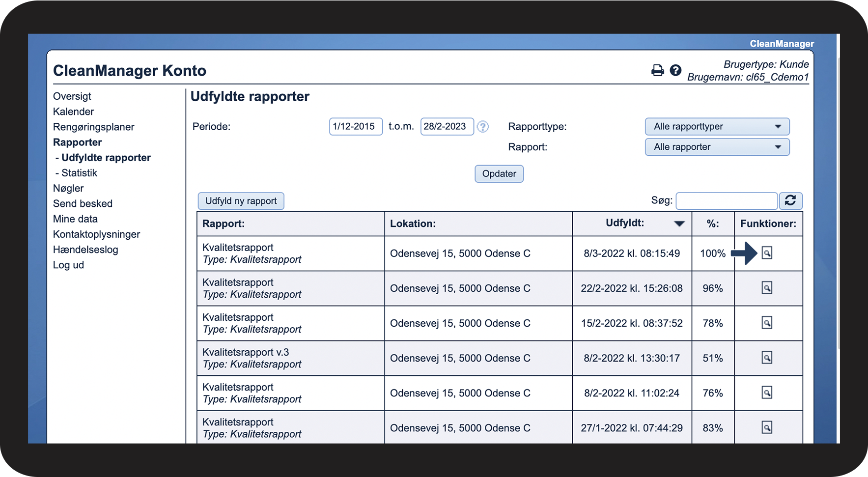868x477 pixels.
Task: Click the Søg search field
Action: point(726,201)
